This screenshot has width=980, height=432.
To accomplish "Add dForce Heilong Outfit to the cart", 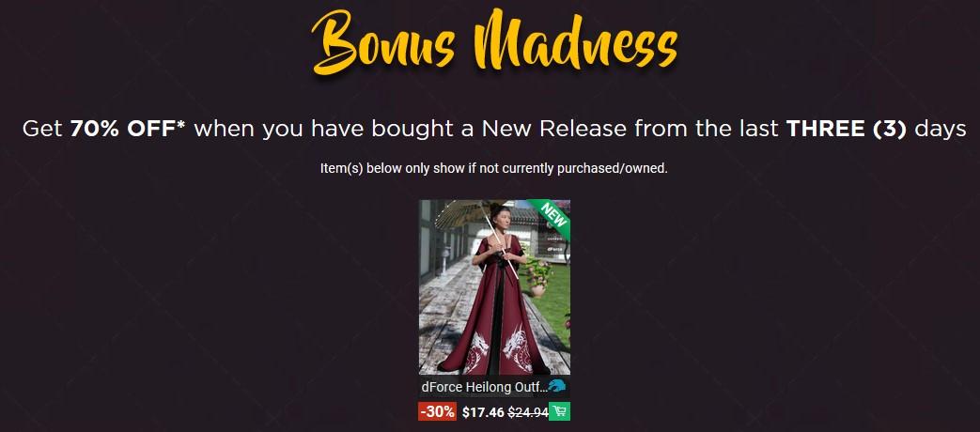I will tap(559, 412).
